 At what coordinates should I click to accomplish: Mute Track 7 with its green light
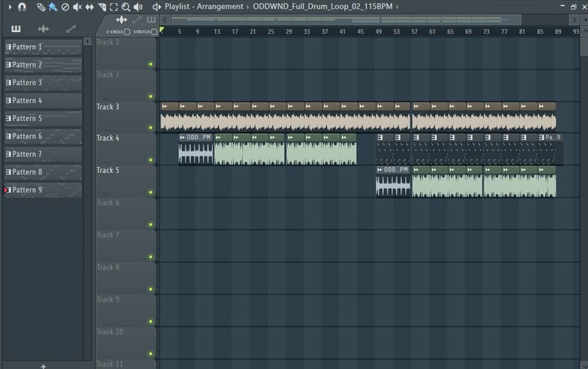click(151, 257)
